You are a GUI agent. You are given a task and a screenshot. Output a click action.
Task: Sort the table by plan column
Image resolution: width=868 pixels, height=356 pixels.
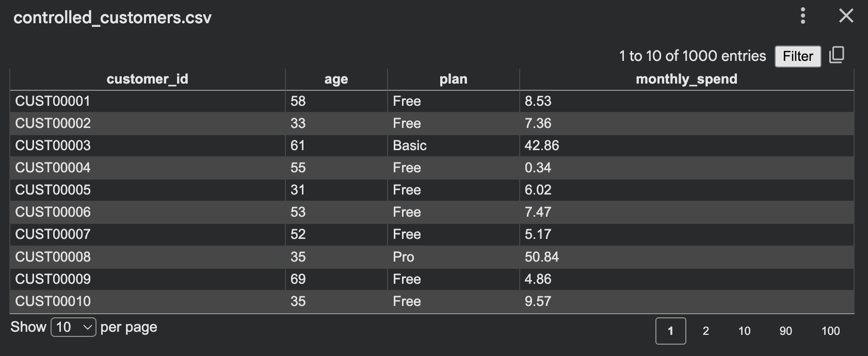(453, 78)
